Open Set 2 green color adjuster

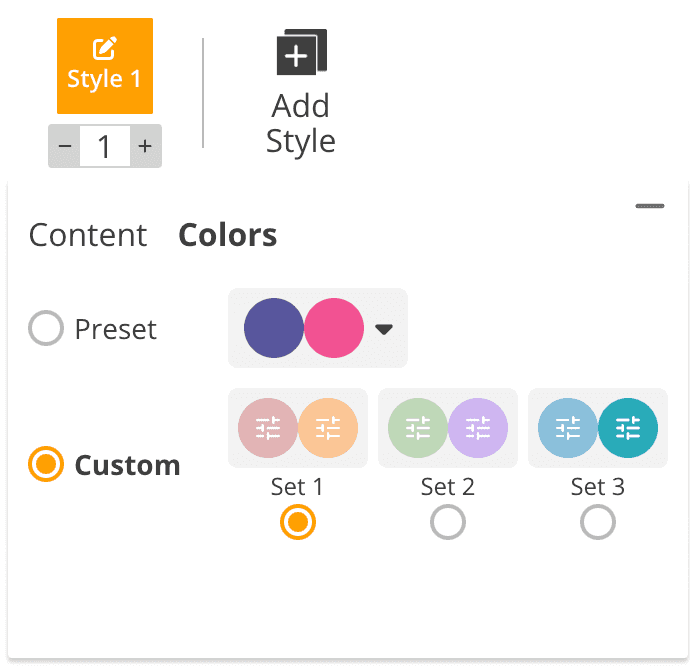[418, 428]
